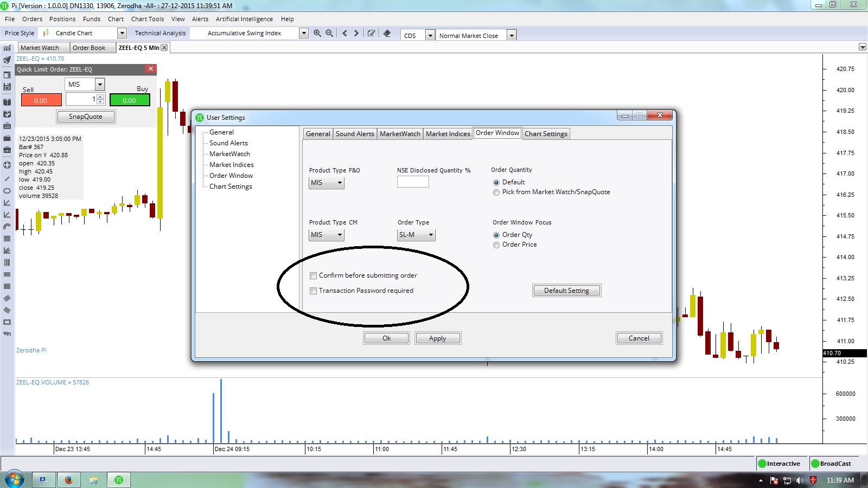Switch to the Chart Settings tab in User Settings
The image size is (868, 488).
pyautogui.click(x=546, y=134)
